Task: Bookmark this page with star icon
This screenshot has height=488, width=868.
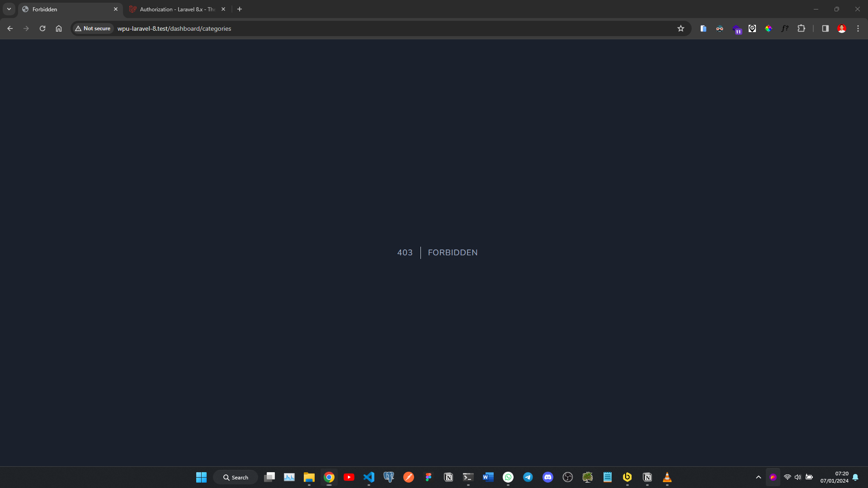Action: point(681,28)
